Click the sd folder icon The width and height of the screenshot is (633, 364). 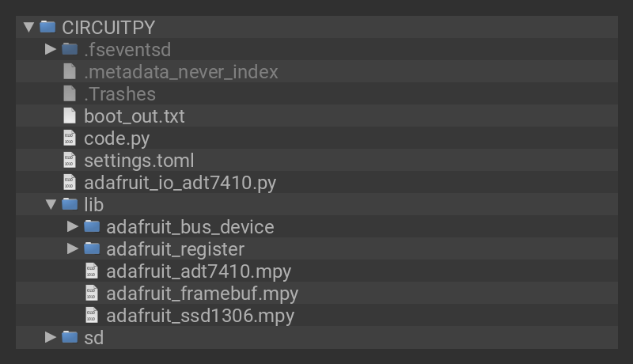[70, 337]
